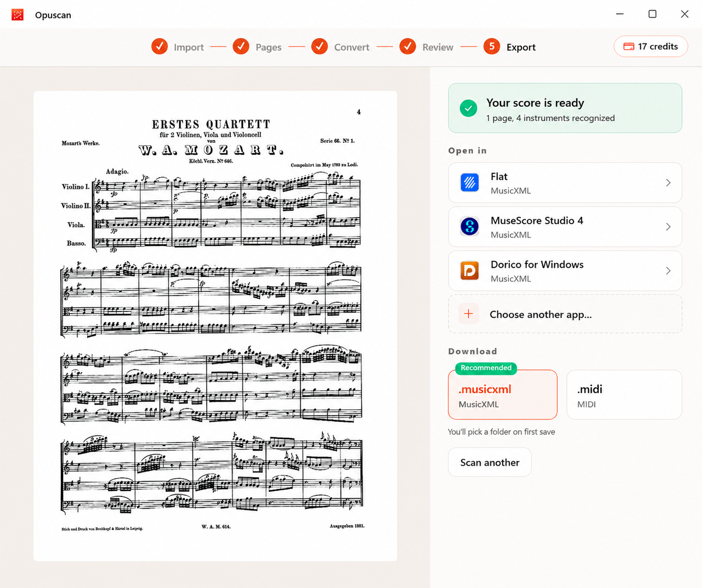This screenshot has width=702, height=588.
Task: Expand the Dorico for Windows chevron
Action: 668,271
